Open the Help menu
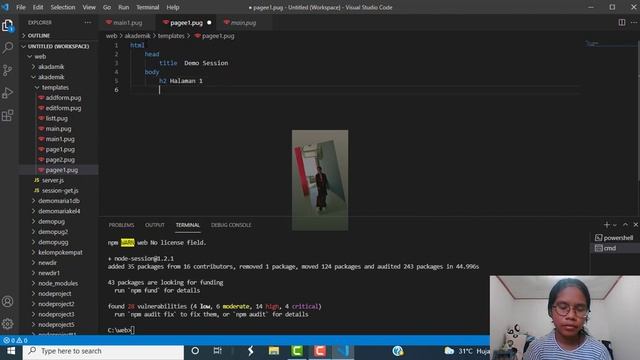The width and height of the screenshot is (640, 360). click(173, 7)
